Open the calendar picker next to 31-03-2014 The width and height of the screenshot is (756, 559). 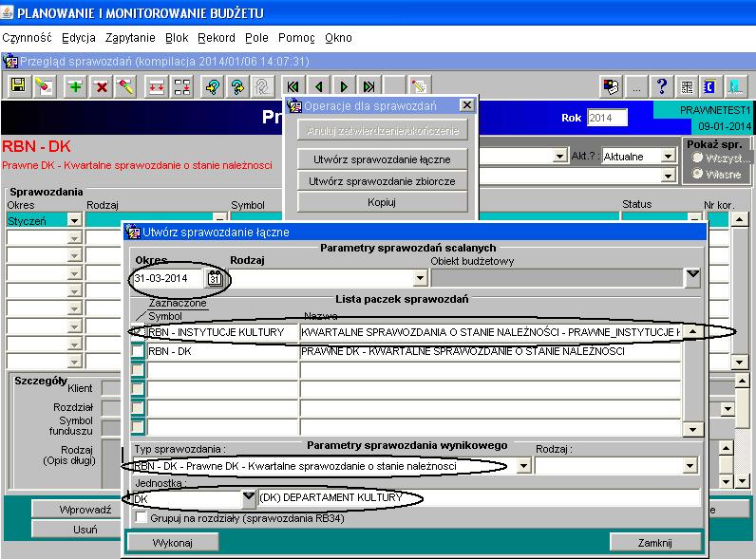click(x=215, y=278)
